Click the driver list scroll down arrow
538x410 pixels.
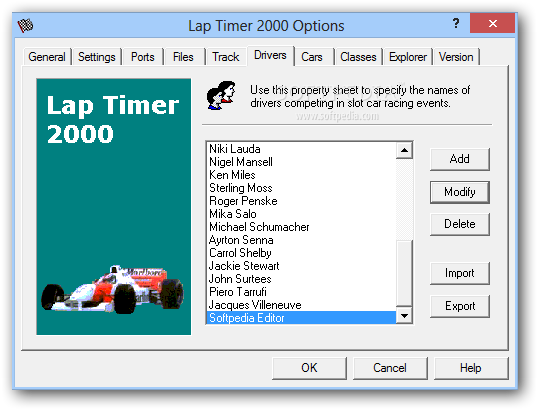[404, 315]
